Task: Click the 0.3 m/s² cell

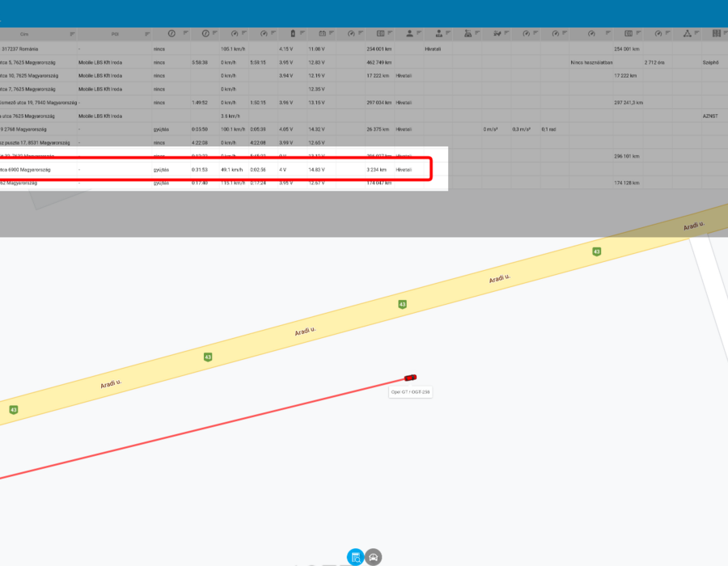Action: tap(522, 129)
